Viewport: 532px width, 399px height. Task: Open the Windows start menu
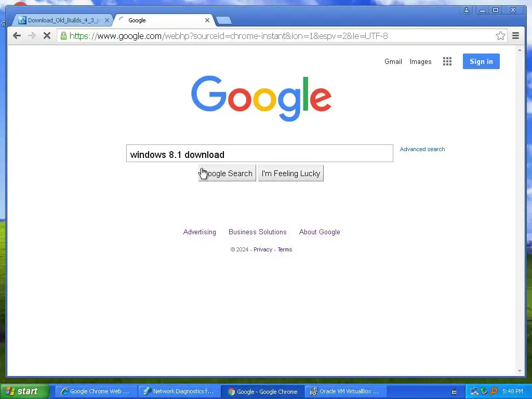coord(25,391)
